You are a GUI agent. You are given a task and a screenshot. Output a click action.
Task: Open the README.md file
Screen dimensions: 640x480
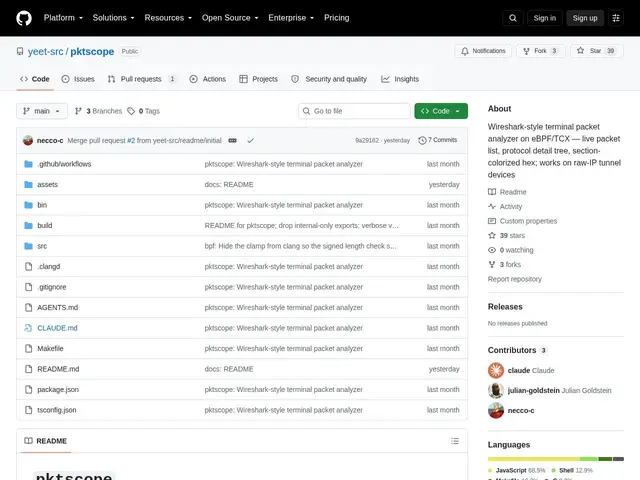click(x=58, y=369)
